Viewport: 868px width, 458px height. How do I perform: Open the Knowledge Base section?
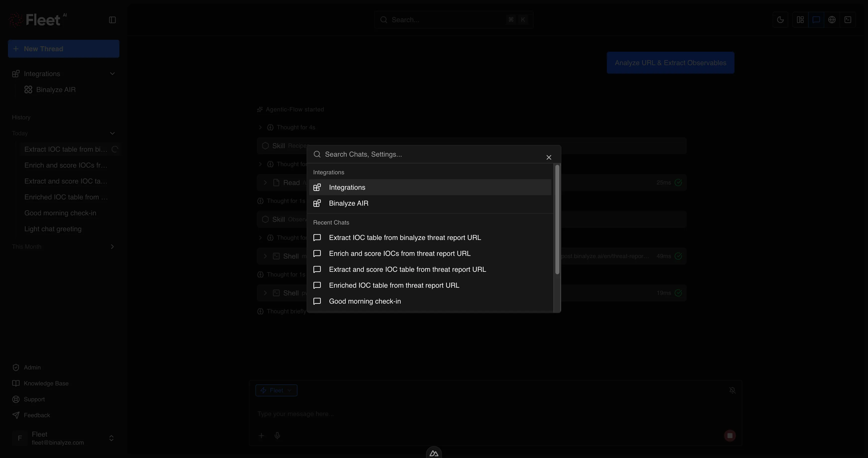(46, 383)
